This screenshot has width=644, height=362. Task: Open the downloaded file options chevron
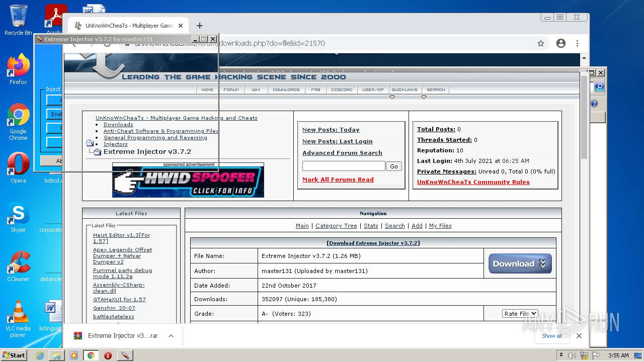click(x=171, y=336)
